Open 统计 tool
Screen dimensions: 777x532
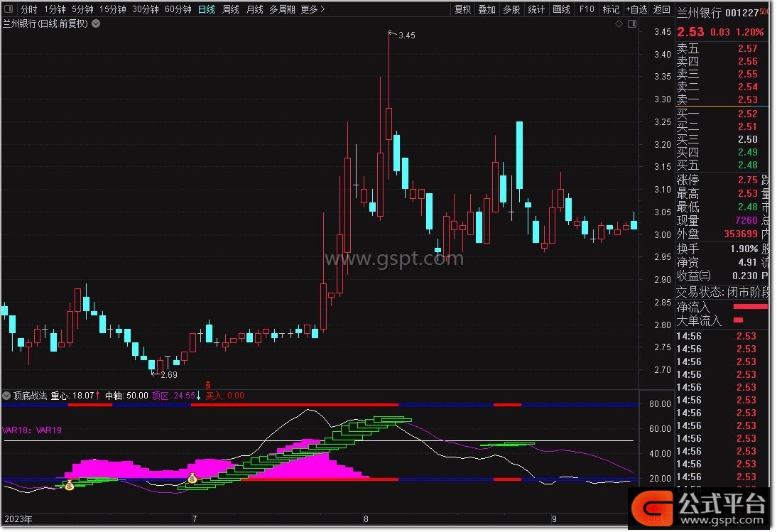click(x=536, y=9)
